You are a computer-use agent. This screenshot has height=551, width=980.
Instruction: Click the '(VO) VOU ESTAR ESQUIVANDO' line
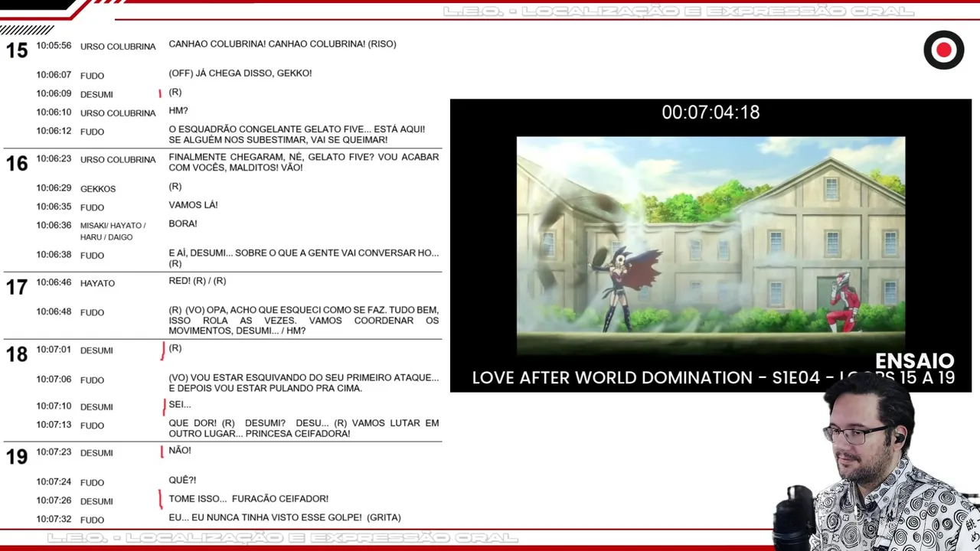coord(304,383)
